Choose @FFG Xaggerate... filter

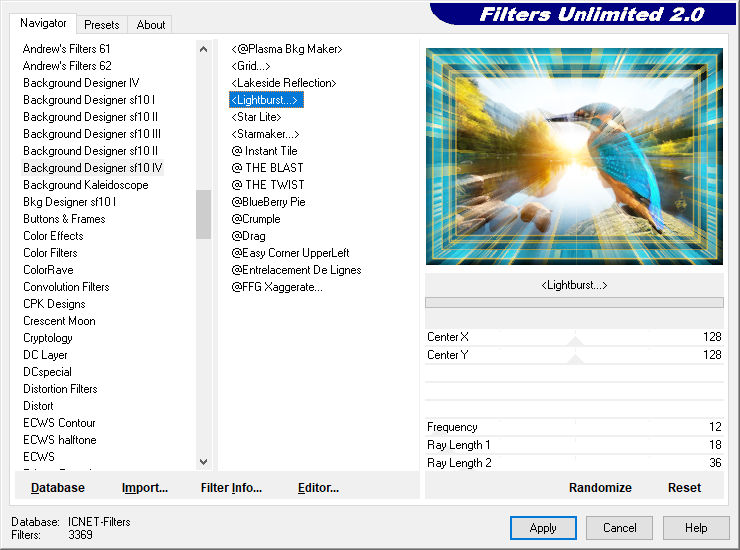277,287
